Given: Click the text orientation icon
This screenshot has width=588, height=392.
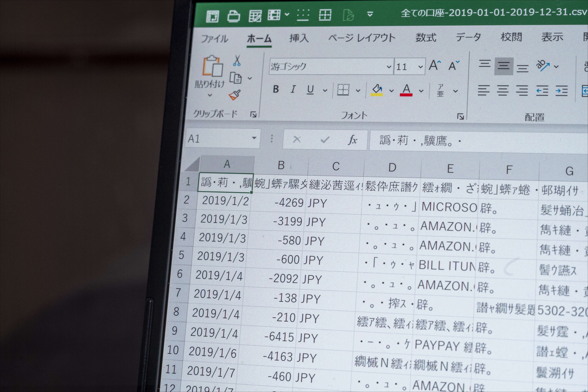Looking at the screenshot, I should pyautogui.click(x=543, y=65).
